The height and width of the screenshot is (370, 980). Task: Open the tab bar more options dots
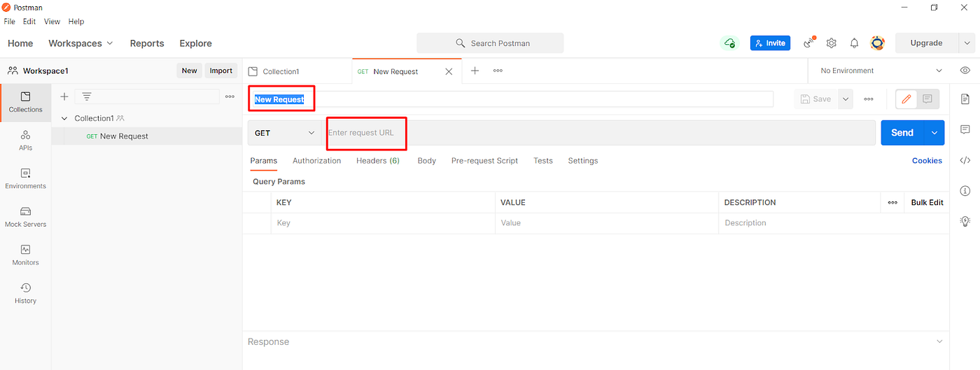(x=498, y=71)
